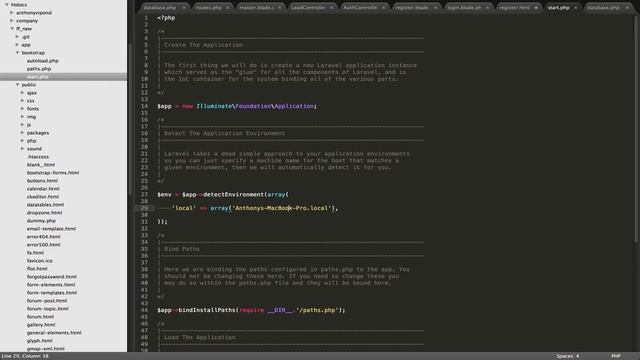Collapse the ff_new folder

pyautogui.click(x=12, y=29)
